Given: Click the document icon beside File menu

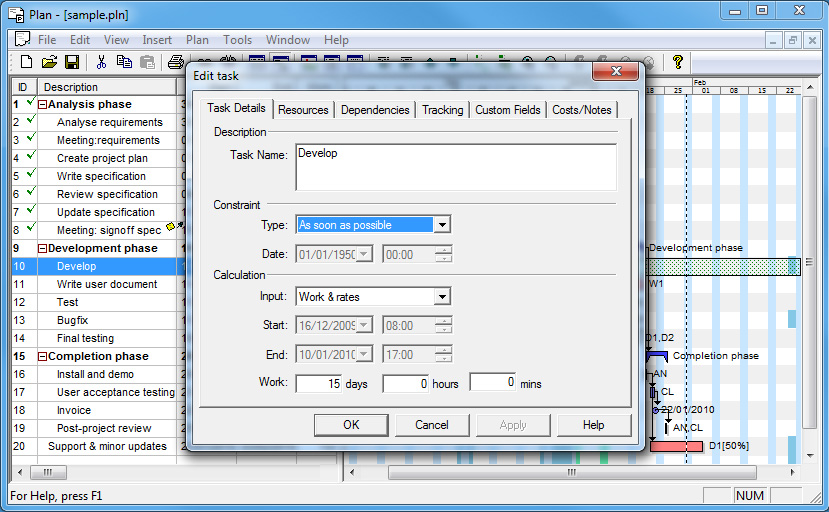Looking at the screenshot, I should pyautogui.click(x=22, y=39).
